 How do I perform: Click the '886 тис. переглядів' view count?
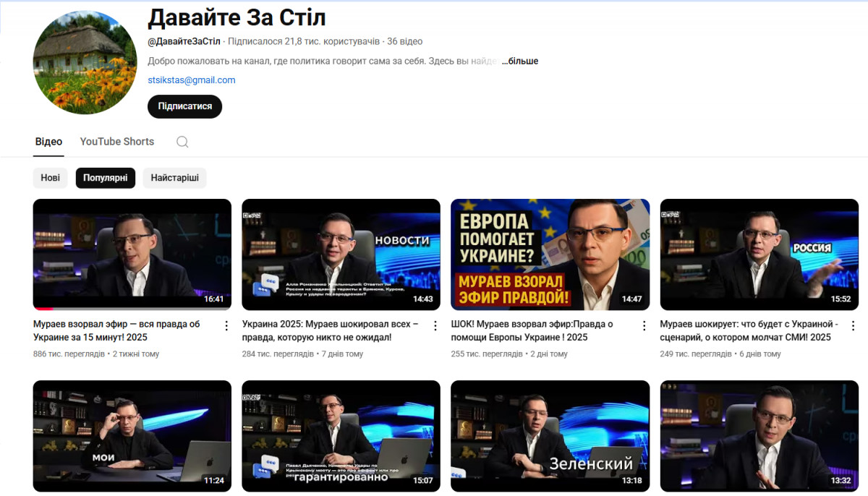click(x=69, y=354)
